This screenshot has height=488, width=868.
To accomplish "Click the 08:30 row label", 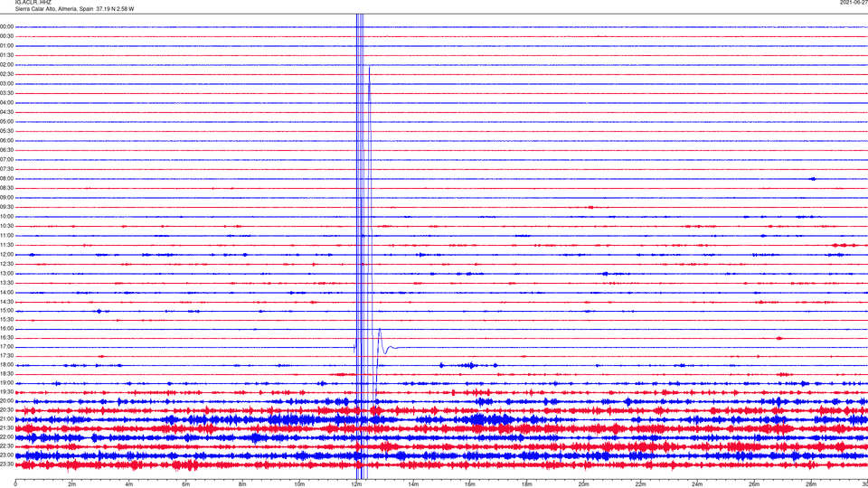I will point(6,188).
